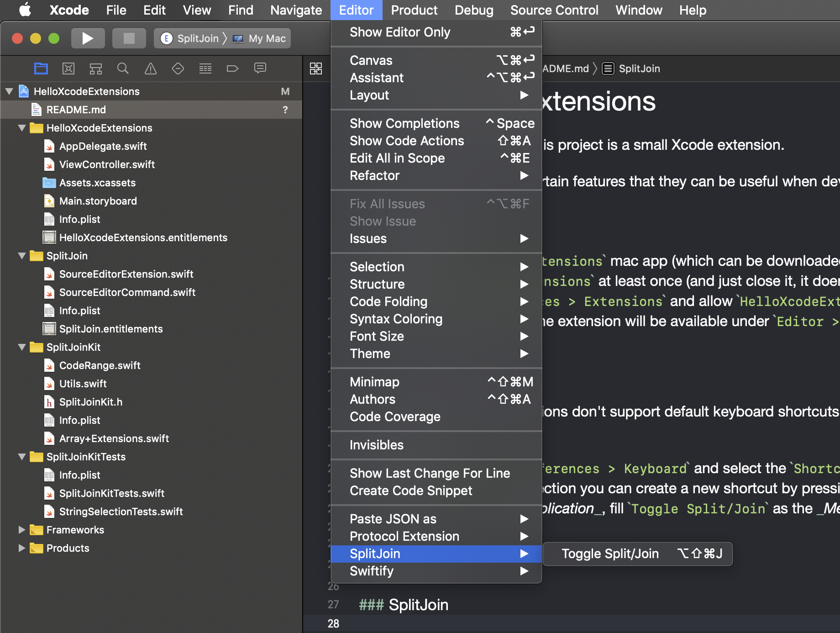Click the HelloXcodeExtensions project file icon
Image resolution: width=840 pixels, height=633 pixels.
pyautogui.click(x=24, y=91)
